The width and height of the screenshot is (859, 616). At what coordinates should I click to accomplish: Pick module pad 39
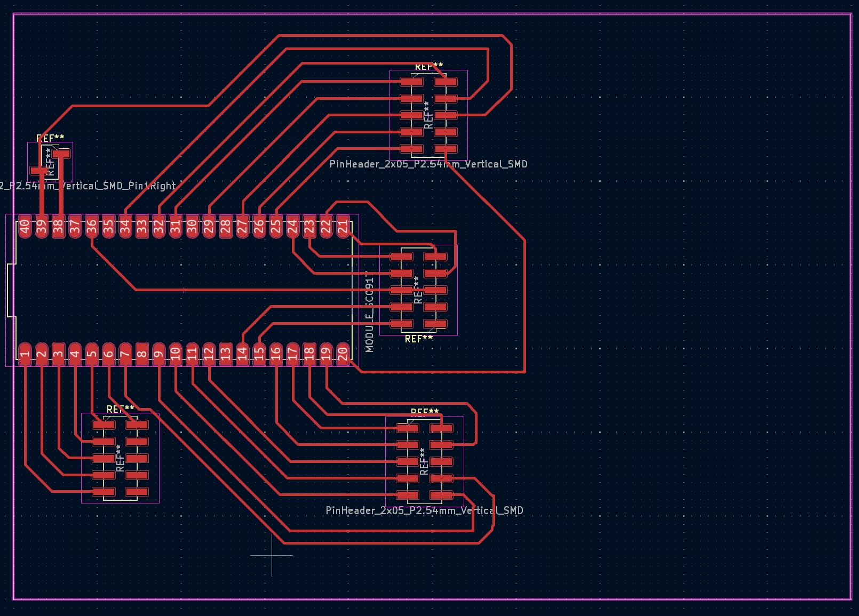click(42, 227)
